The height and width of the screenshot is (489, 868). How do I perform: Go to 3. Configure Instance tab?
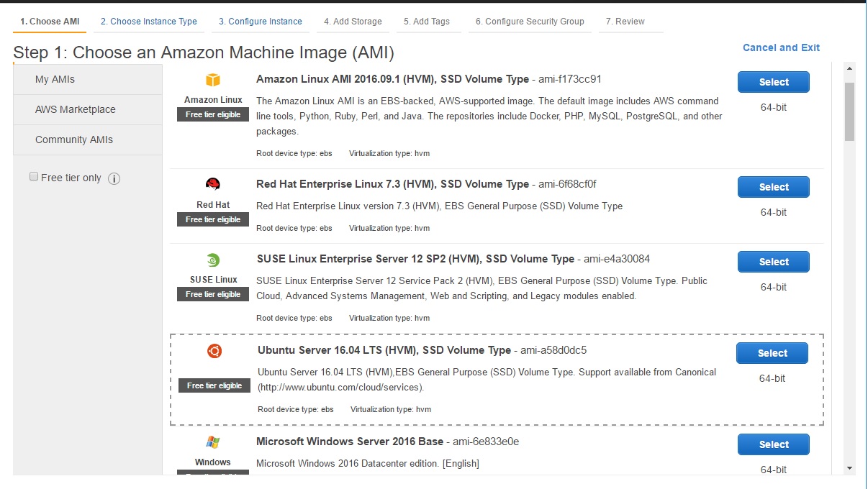(261, 22)
